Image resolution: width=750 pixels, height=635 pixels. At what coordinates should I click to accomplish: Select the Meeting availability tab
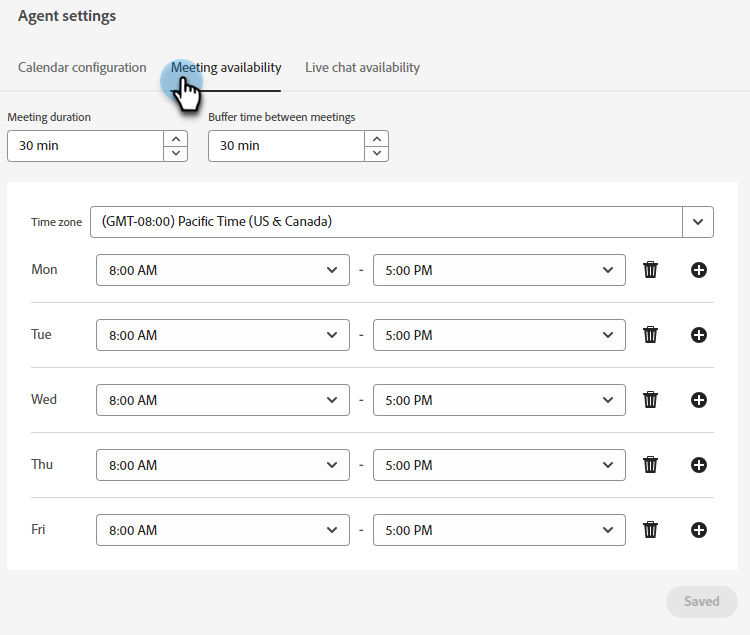226,68
